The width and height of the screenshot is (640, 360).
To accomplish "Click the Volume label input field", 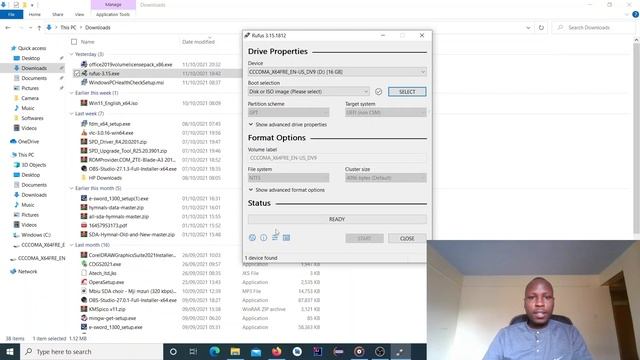I will 337,158.
